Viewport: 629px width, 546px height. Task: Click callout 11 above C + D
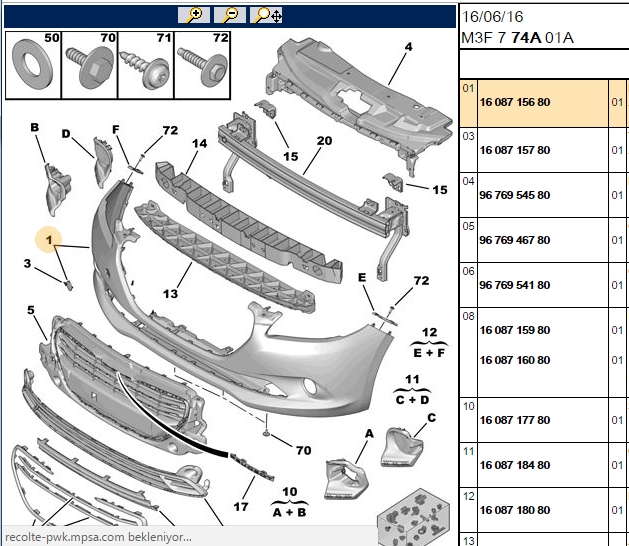412,379
